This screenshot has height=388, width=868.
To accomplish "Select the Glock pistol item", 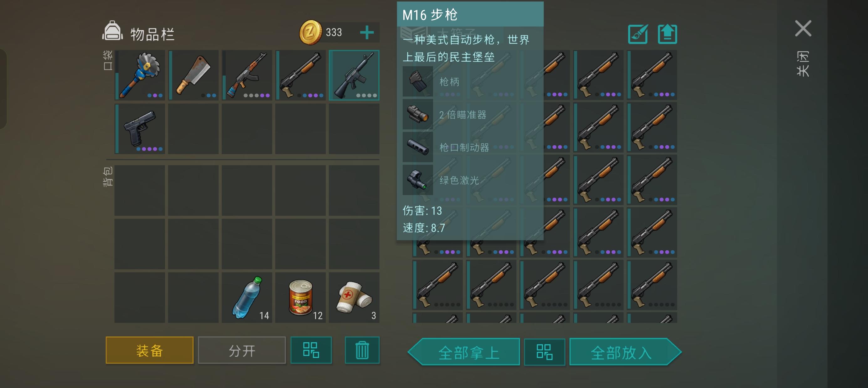I will tap(140, 129).
